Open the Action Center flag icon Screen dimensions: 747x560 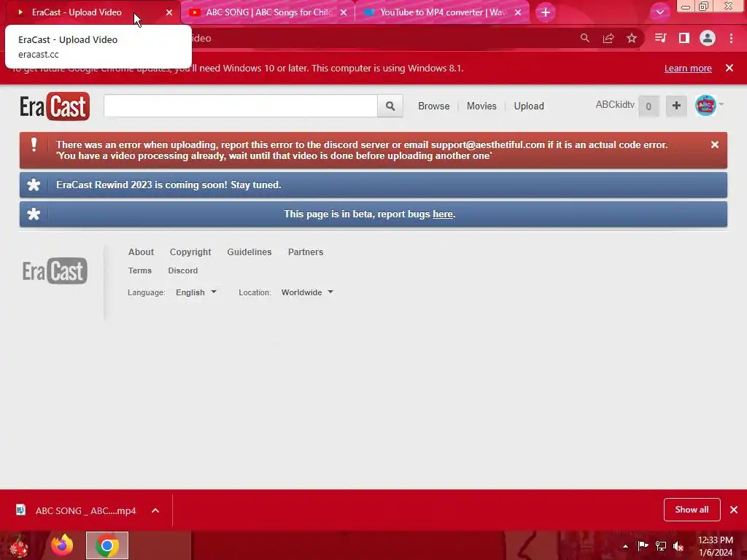click(x=643, y=545)
